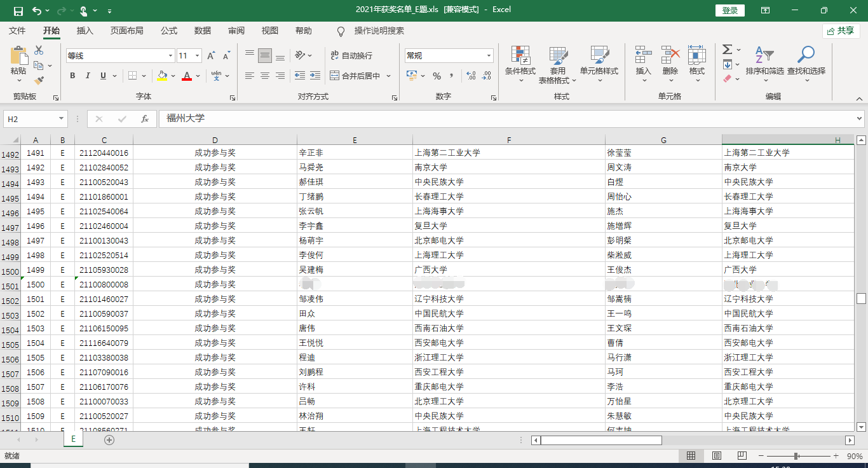Click the text orientation icon
Viewport: 868px width, 468px height.
[x=301, y=55]
